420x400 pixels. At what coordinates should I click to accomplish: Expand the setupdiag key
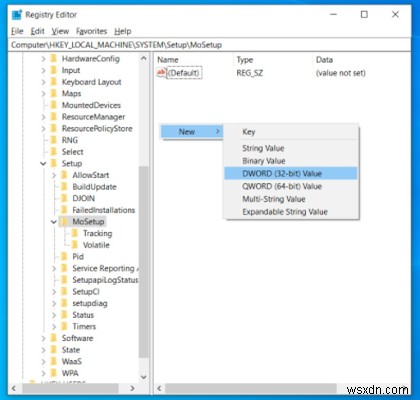54,304
